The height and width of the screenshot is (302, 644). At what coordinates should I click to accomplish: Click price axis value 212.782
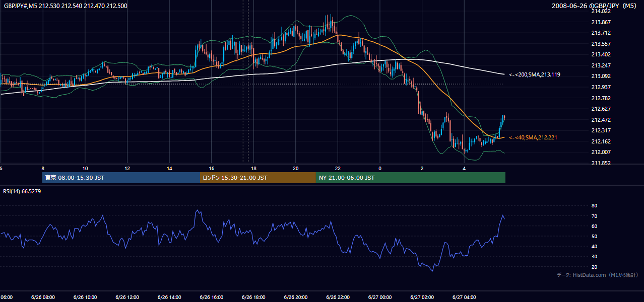[600, 98]
